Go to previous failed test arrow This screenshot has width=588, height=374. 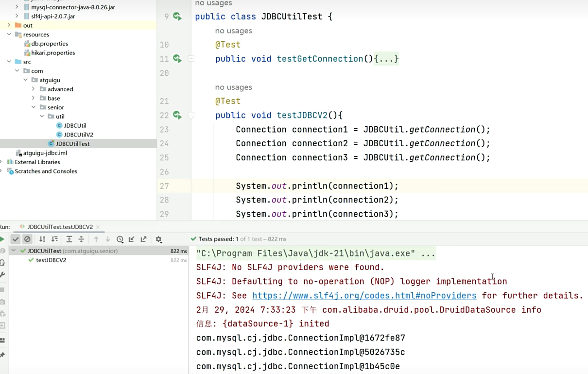tap(96, 239)
